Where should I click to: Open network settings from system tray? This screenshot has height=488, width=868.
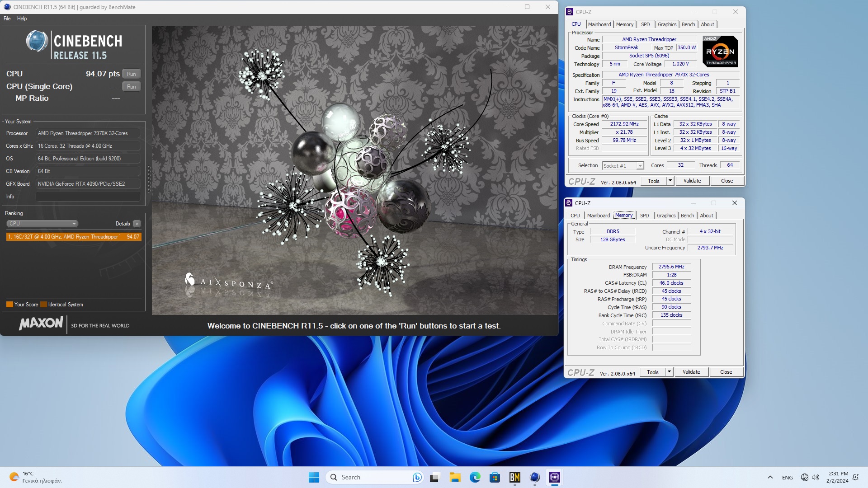pyautogui.click(x=805, y=477)
